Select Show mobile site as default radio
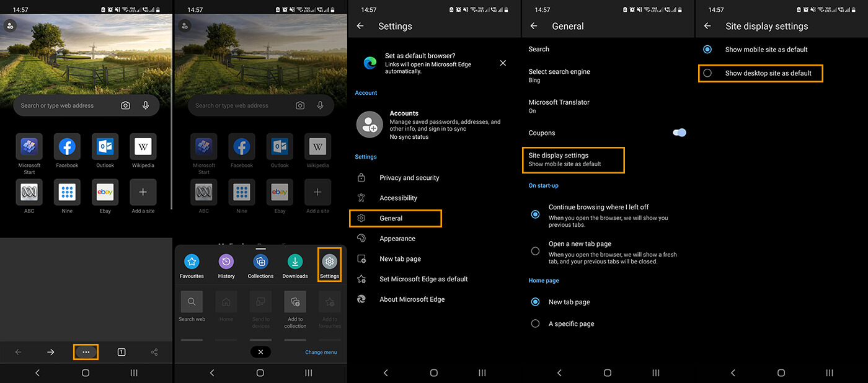Viewport: 868px width, 383px height. click(x=707, y=49)
